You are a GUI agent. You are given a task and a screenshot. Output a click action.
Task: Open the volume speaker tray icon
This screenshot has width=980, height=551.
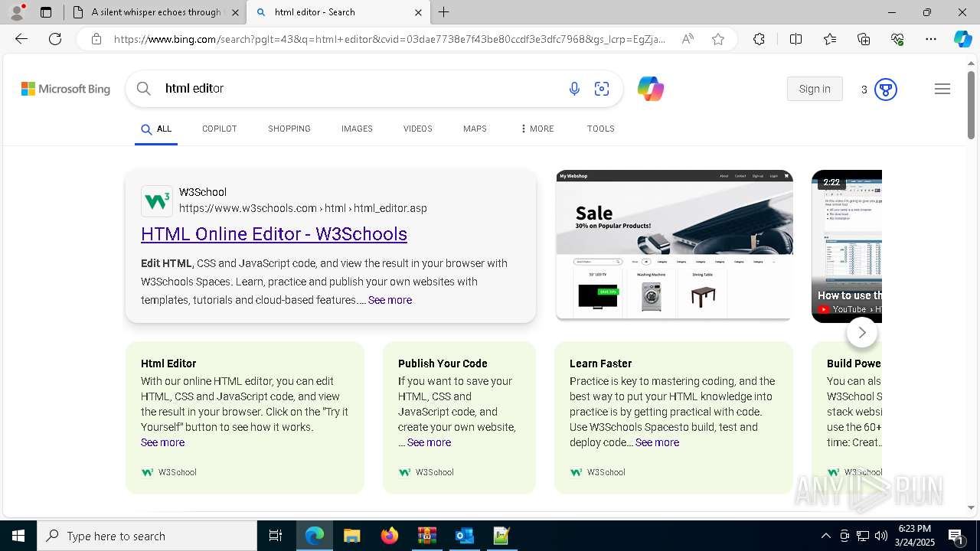pyautogui.click(x=881, y=536)
